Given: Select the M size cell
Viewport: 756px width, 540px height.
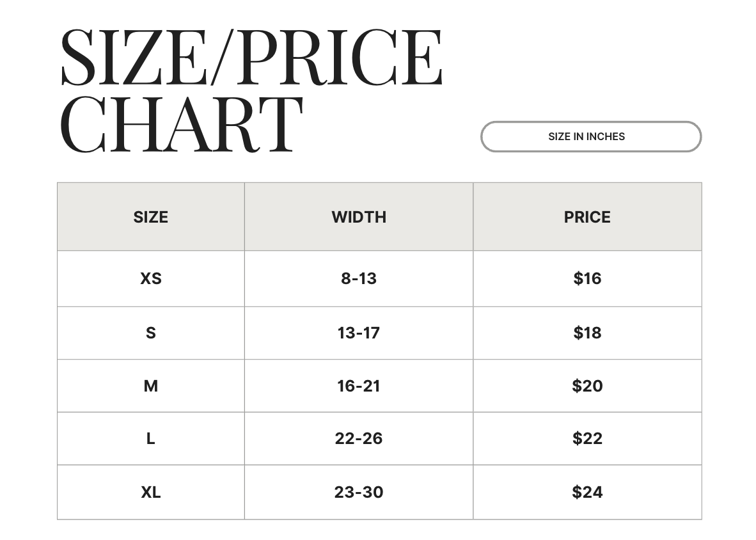Looking at the screenshot, I should tap(151, 386).
